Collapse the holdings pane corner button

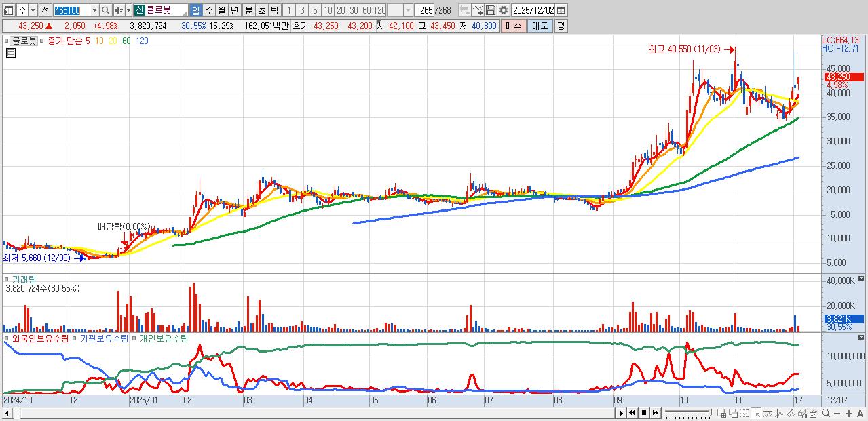coord(861,338)
